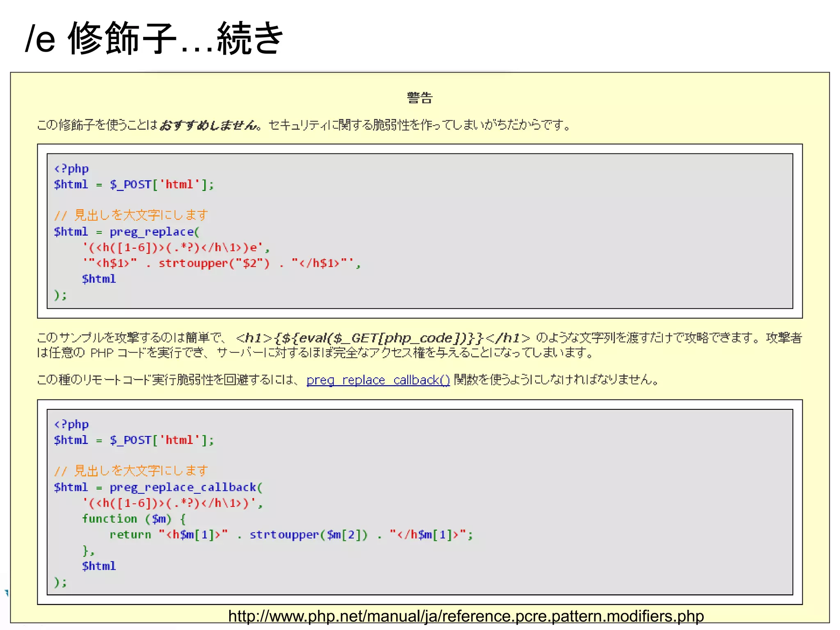This screenshot has width=840, height=630.
Task: Click the second "$html = $_POST['html'];" line
Action: [134, 440]
